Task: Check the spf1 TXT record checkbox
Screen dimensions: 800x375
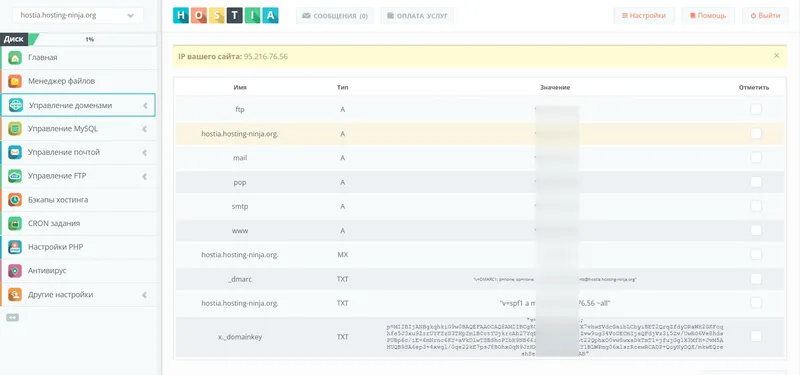Action: point(756,303)
